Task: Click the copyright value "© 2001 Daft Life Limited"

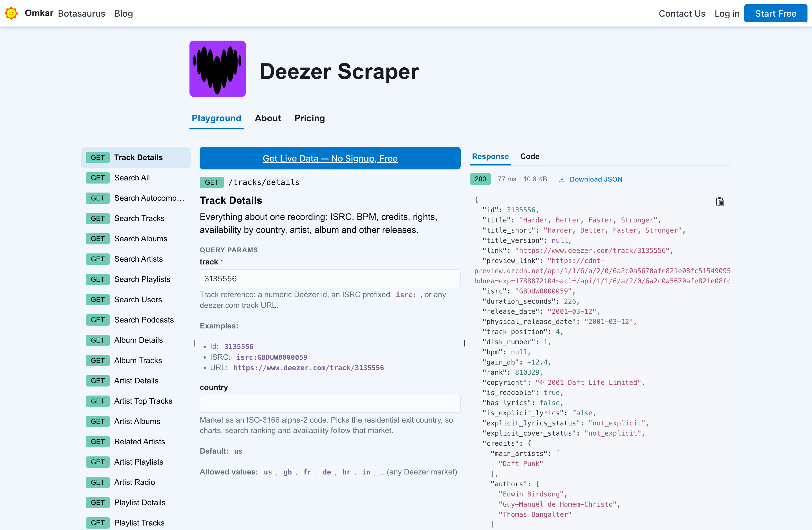Action: click(x=588, y=383)
